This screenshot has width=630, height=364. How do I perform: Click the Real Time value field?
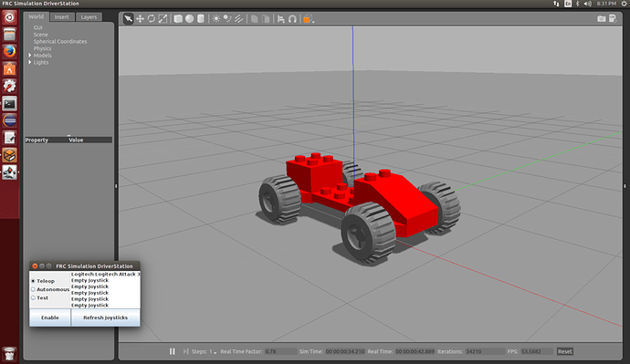[415, 351]
